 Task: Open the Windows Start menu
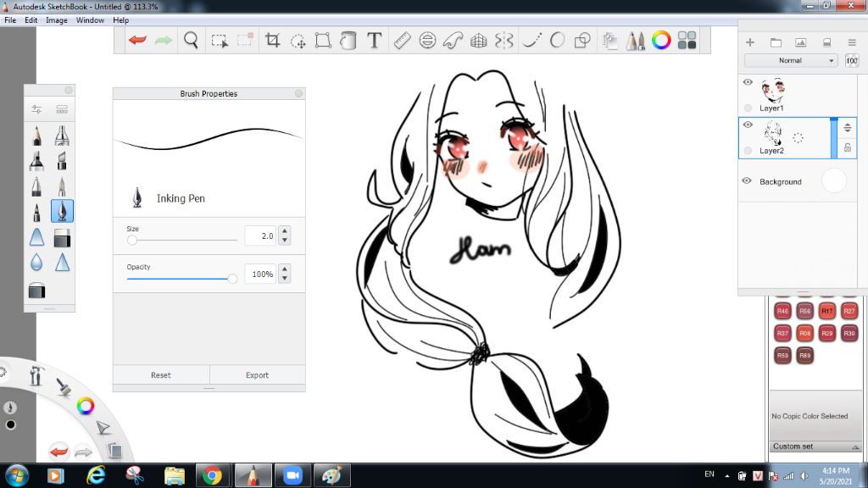[16, 475]
